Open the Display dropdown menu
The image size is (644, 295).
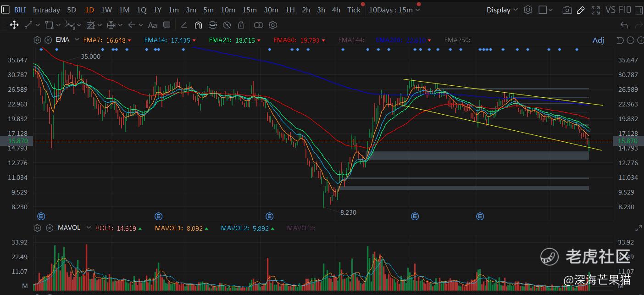point(502,10)
